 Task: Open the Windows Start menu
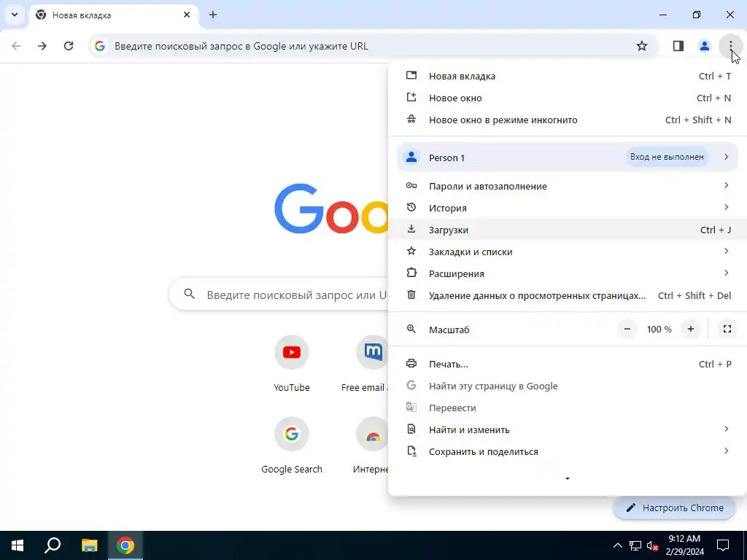18,545
